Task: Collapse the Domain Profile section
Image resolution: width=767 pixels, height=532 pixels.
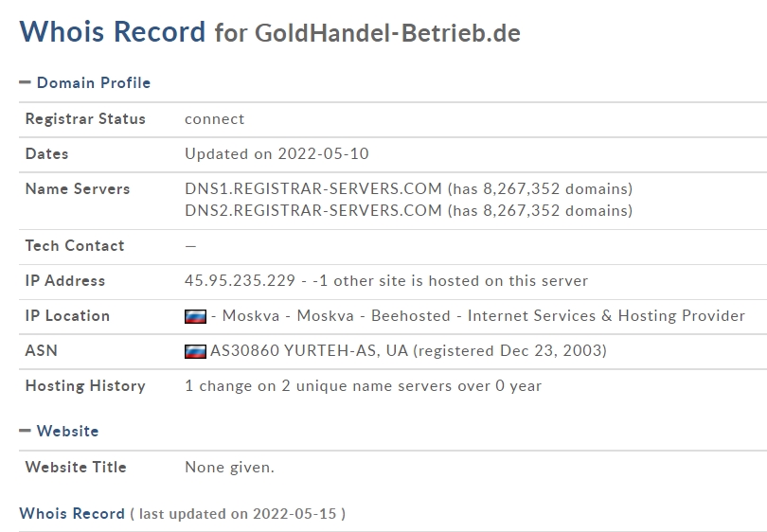Action: 25,82
